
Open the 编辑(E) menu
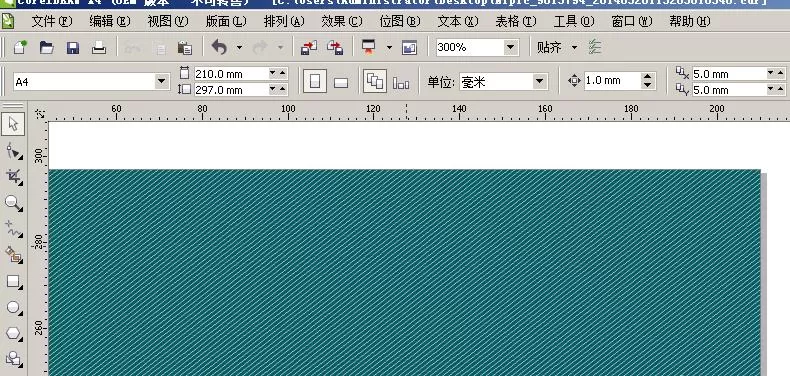(110, 22)
